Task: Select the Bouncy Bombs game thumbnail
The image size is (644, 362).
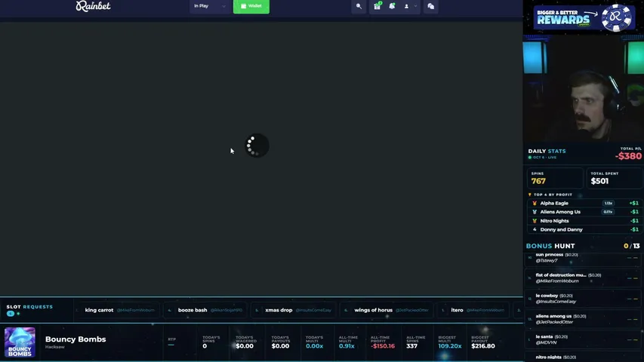Action: coord(20,342)
